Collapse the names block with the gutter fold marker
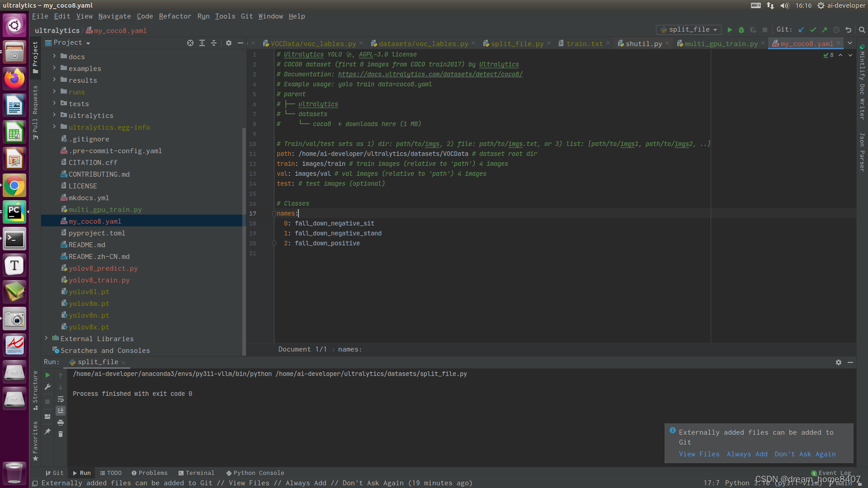The height and width of the screenshot is (488, 868). (x=274, y=213)
